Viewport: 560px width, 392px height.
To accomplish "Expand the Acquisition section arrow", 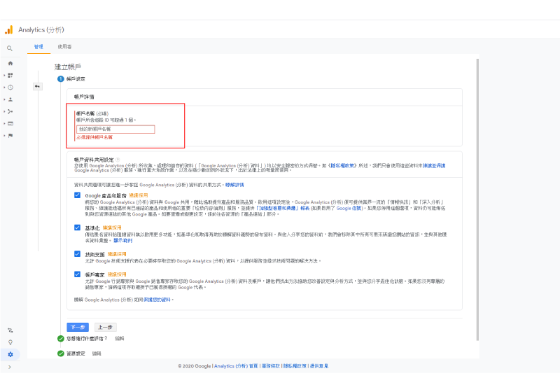I will pyautogui.click(x=4, y=112).
